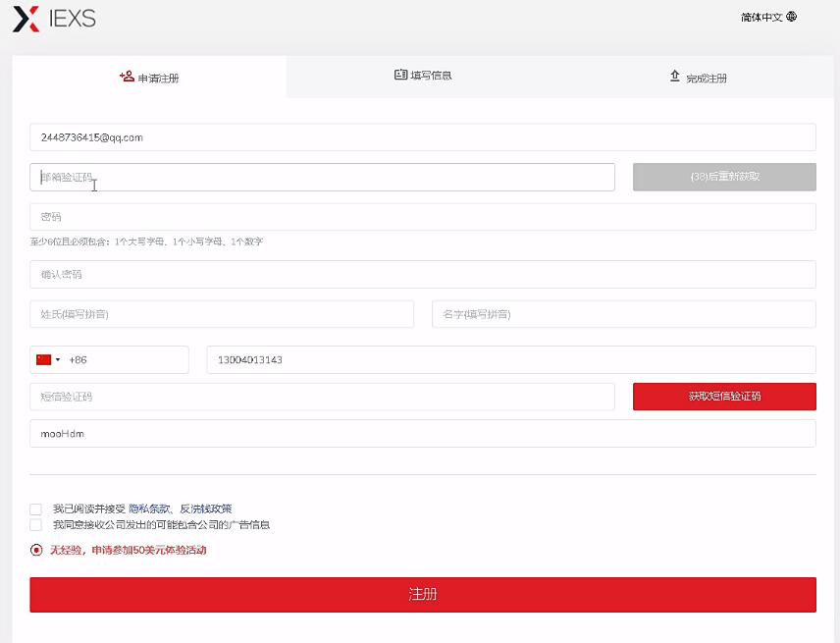
Task: Click the 获取短信验证码 button
Action: [x=724, y=397]
